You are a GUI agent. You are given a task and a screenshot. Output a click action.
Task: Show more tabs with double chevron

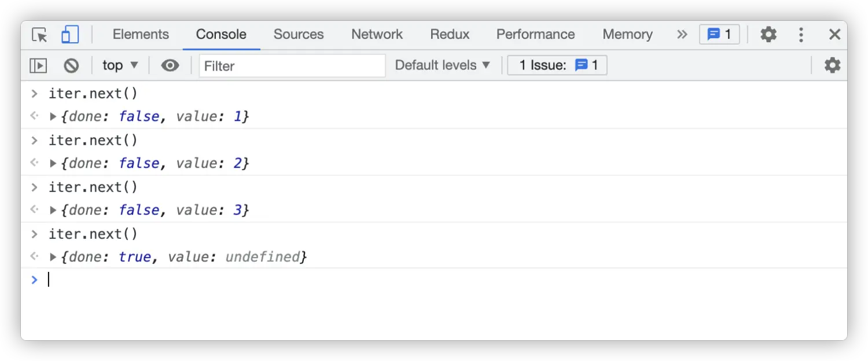(x=682, y=35)
